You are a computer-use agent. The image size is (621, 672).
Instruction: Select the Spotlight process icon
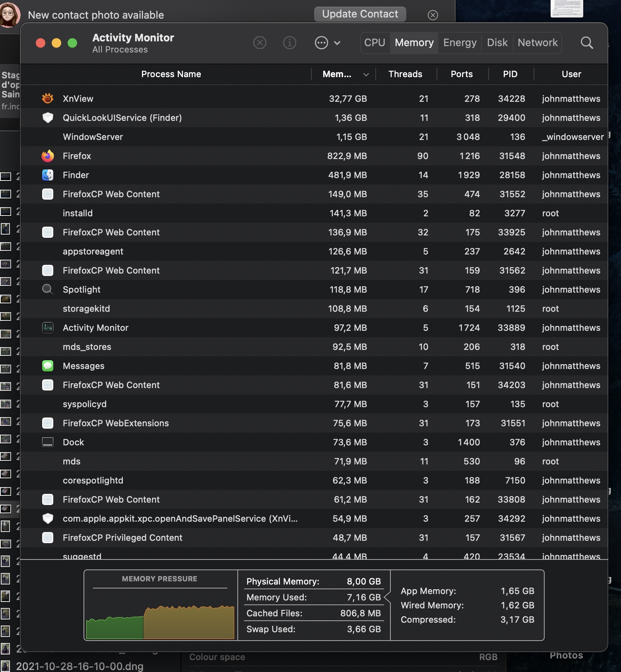(48, 289)
